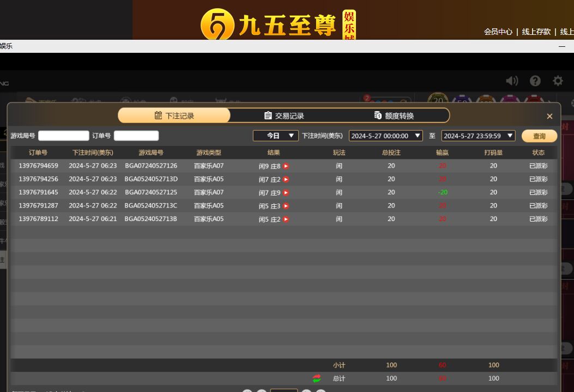Image resolution: width=574 pixels, height=392 pixels.
Task: Select order number 13976794256
Action: tap(39, 179)
